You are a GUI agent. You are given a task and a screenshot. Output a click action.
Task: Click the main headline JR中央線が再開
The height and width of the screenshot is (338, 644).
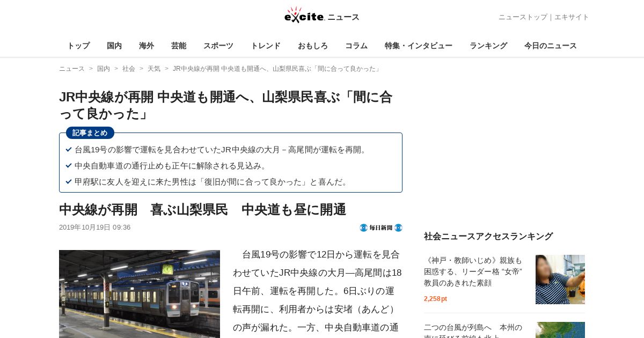pyautogui.click(x=226, y=105)
